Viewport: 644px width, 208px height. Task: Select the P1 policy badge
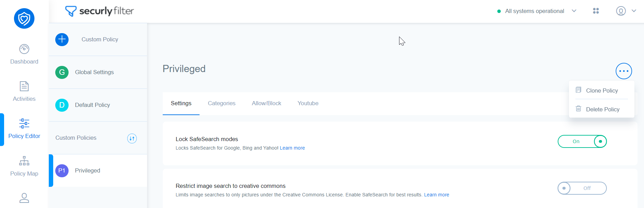(62, 171)
